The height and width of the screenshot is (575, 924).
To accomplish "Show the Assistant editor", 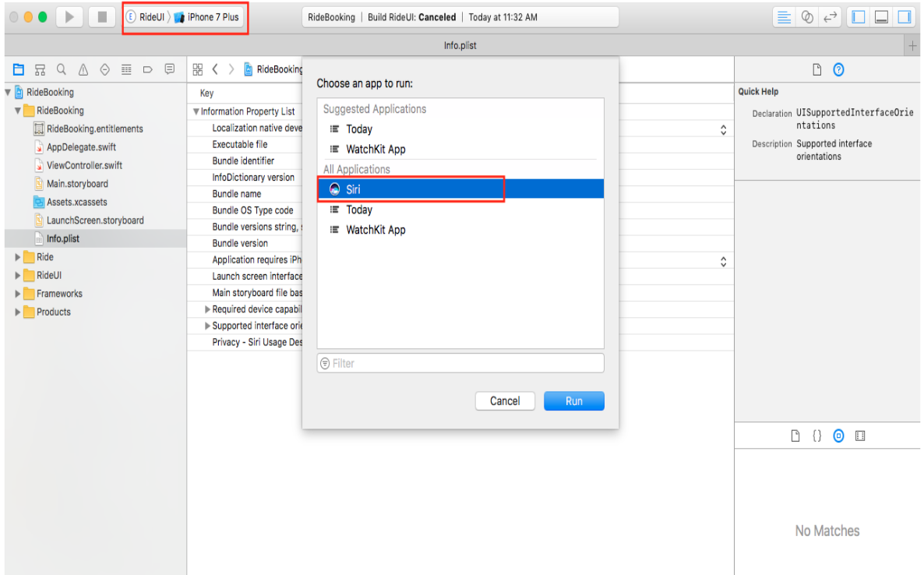I will point(807,17).
